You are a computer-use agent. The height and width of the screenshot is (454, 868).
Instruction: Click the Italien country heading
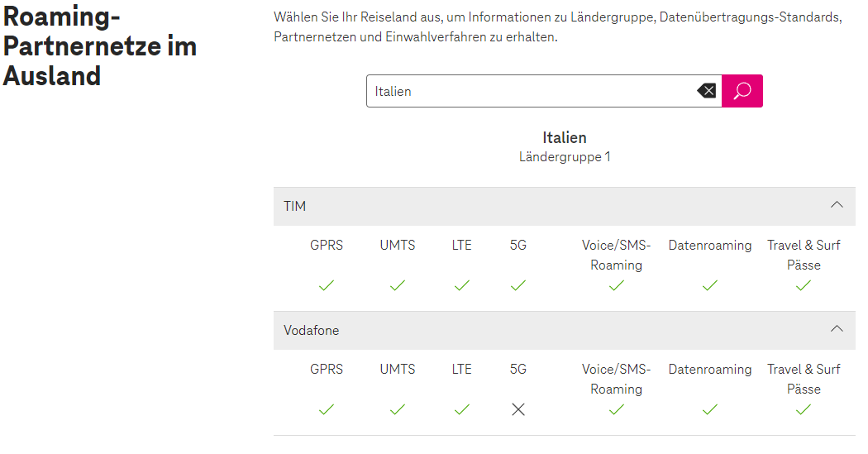coord(565,137)
